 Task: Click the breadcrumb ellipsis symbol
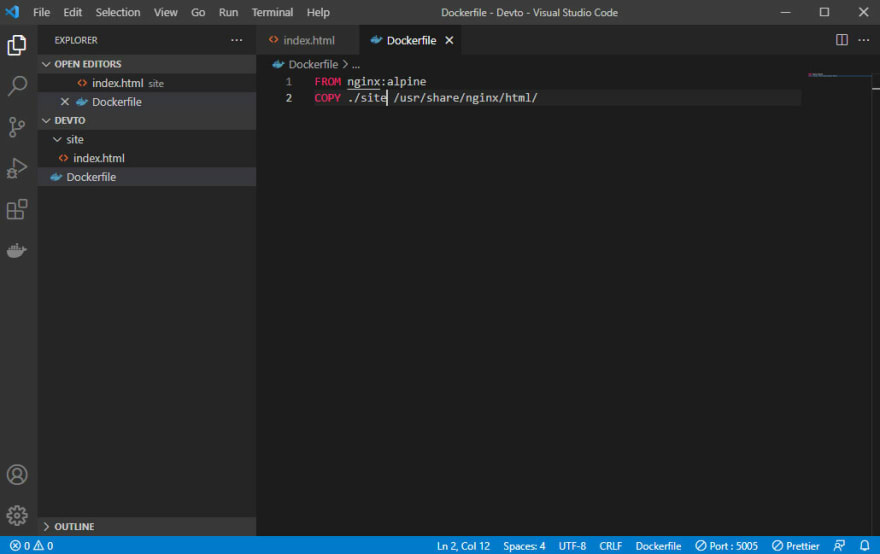(356, 65)
